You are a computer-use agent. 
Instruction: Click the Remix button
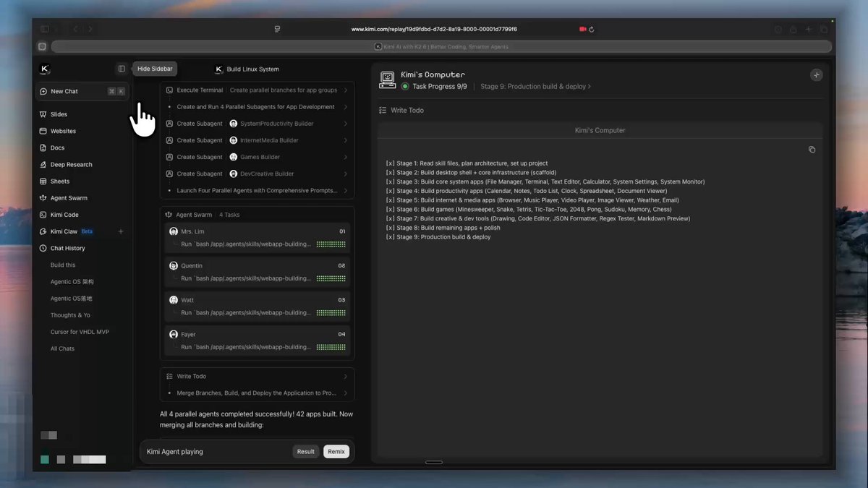point(336,451)
